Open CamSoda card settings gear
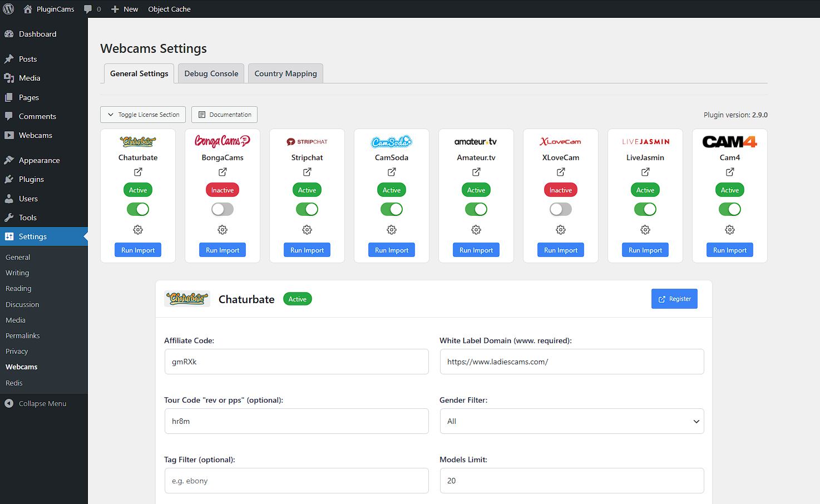 (x=392, y=230)
